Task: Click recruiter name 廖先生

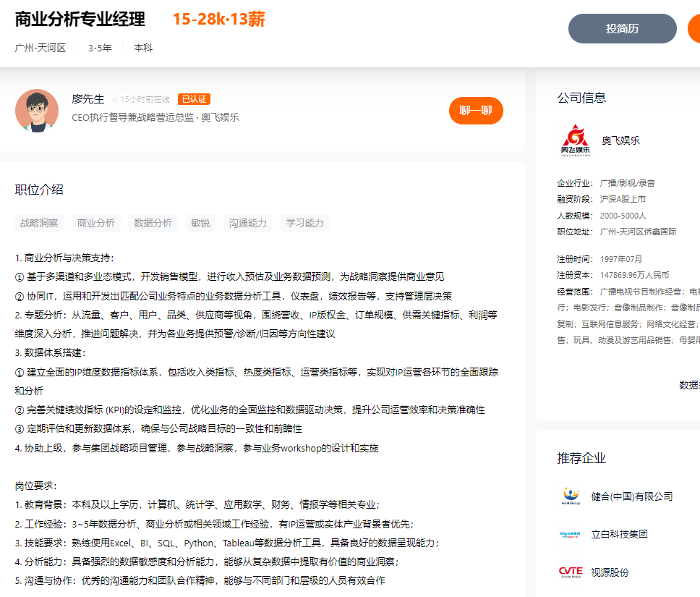Action: [87, 99]
